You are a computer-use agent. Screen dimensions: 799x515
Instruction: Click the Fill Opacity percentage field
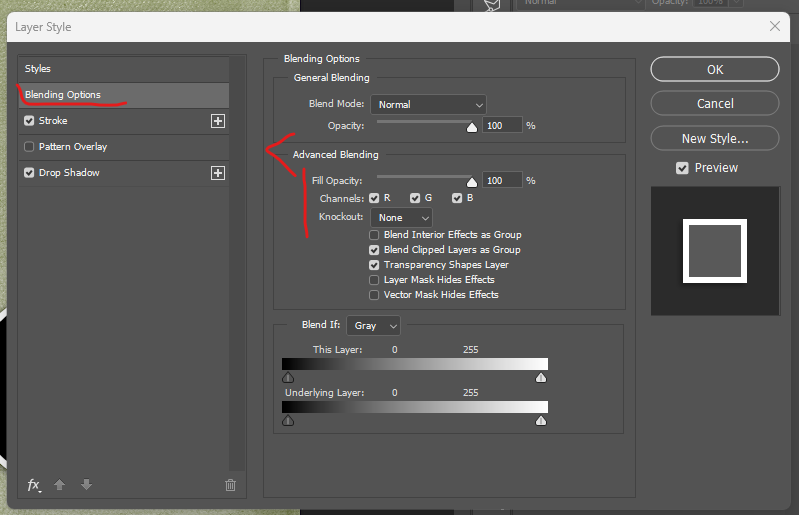click(502, 180)
